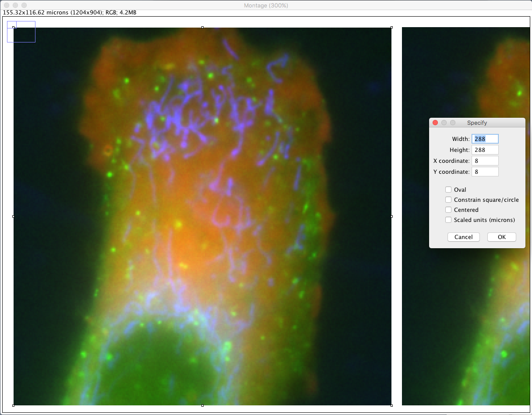Check Constrain square/circle option

click(448, 200)
